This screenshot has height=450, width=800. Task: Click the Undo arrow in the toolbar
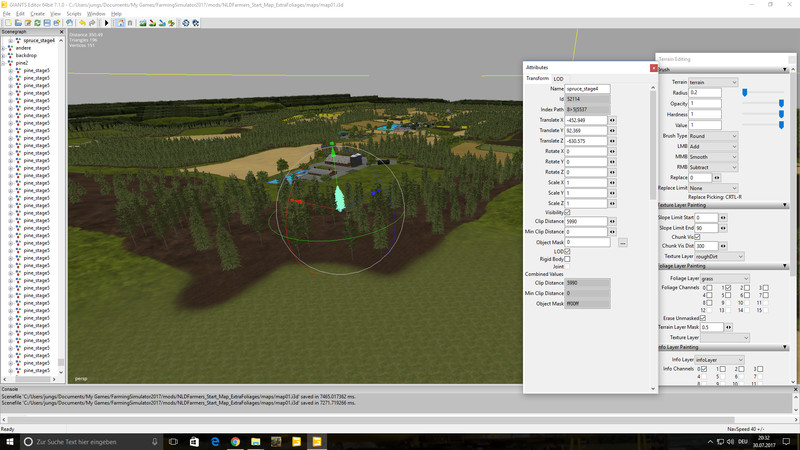point(83,23)
